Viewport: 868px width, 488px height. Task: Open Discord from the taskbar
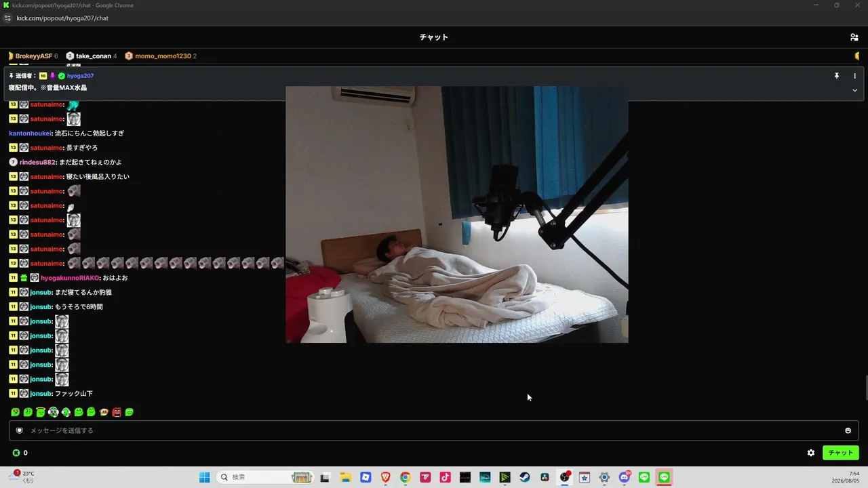click(625, 477)
